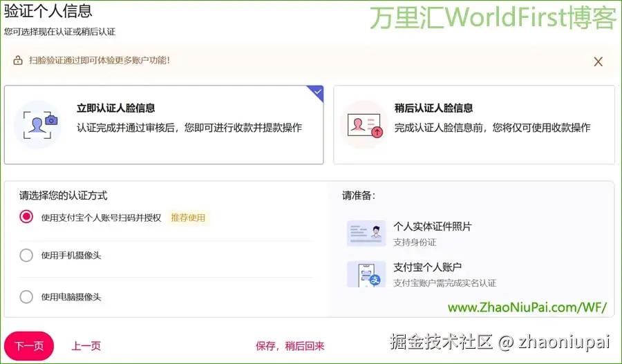Click the 支付宝个人账户 label
Image resolution: width=622 pixels, height=364 pixels.
(428, 267)
